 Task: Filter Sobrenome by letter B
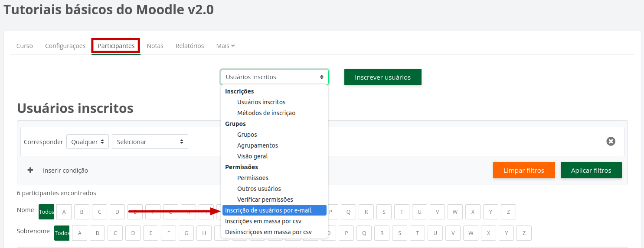[x=98, y=233]
